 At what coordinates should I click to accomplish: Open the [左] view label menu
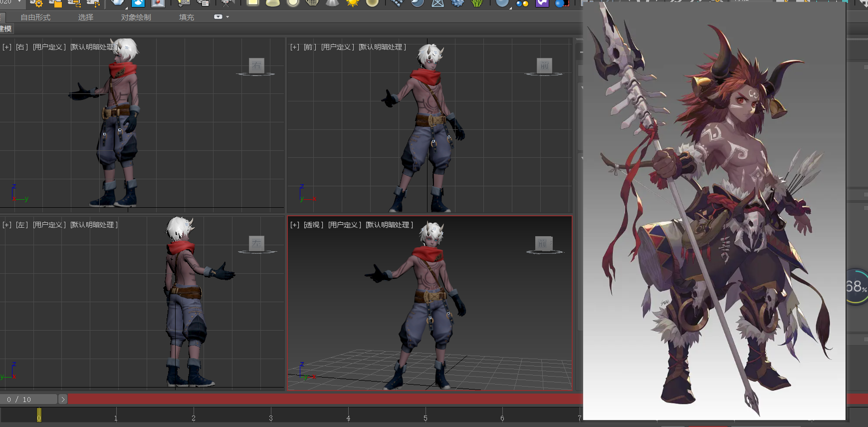click(x=22, y=225)
